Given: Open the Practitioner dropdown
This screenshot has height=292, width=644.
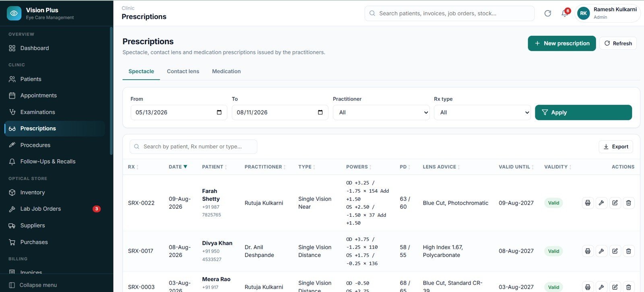Looking at the screenshot, I should click(x=381, y=113).
